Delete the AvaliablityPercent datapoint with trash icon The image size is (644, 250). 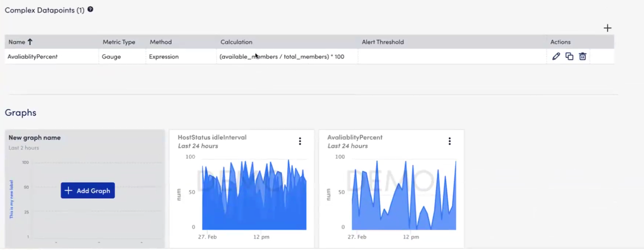[x=582, y=56]
